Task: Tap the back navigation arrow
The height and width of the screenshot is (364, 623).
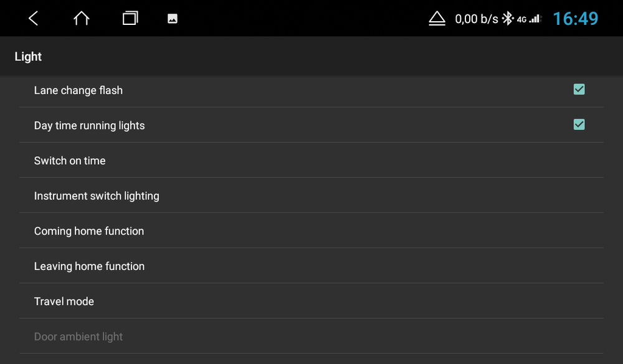Action: coord(33,18)
